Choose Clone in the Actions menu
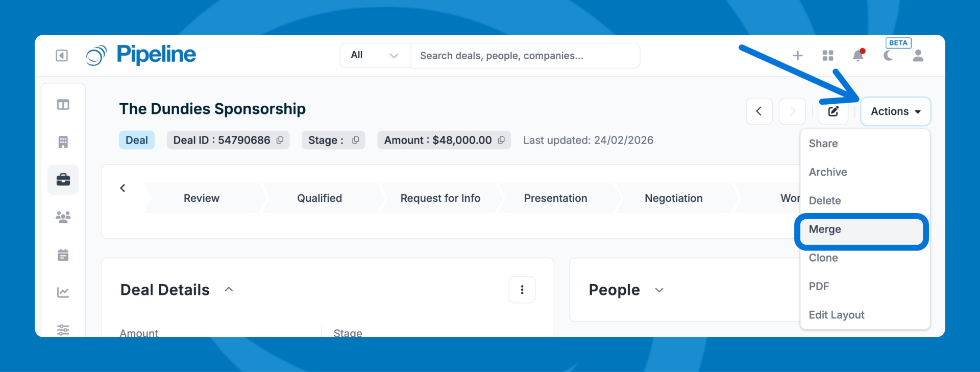980x372 pixels. click(823, 258)
